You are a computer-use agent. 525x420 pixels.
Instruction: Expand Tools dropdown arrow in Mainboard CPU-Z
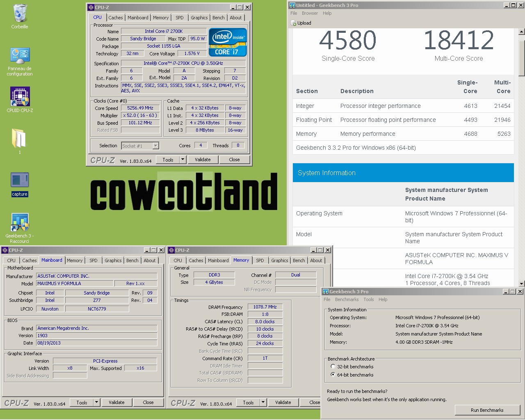[x=96, y=402]
